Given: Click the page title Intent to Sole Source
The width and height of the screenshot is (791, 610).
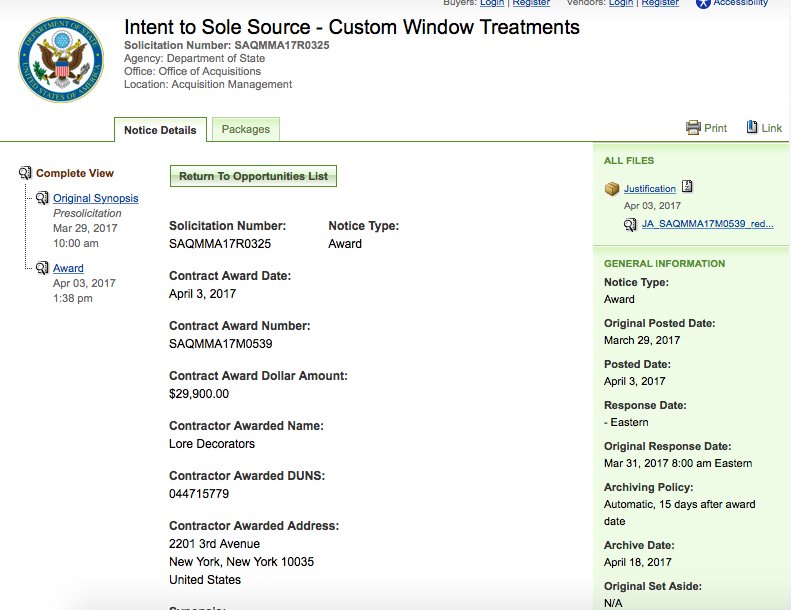Looking at the screenshot, I should [352, 27].
